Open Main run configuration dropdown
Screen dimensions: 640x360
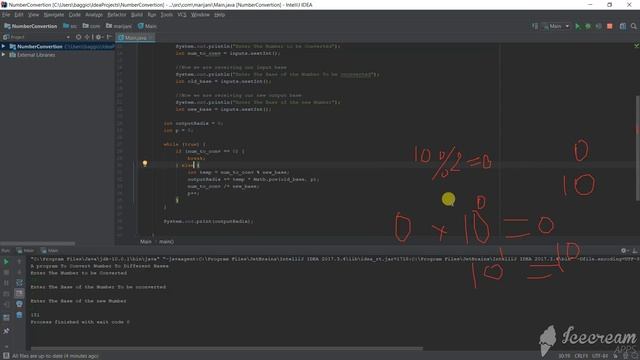tap(556, 26)
